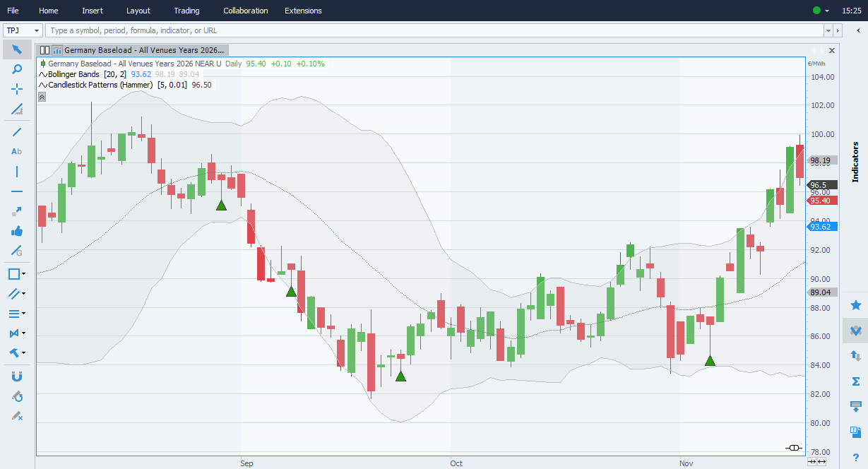
Task: Open the help question mark icon
Action: [855, 458]
